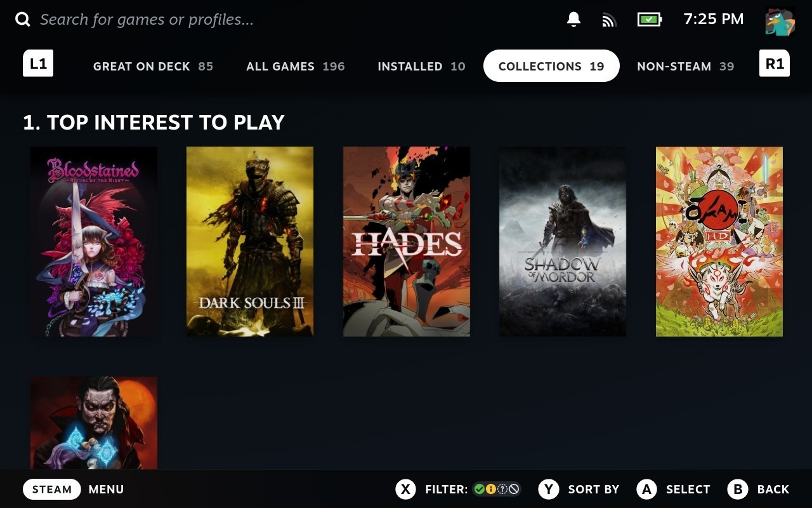
Task: Focus the search for games or profiles field
Action: point(147,20)
